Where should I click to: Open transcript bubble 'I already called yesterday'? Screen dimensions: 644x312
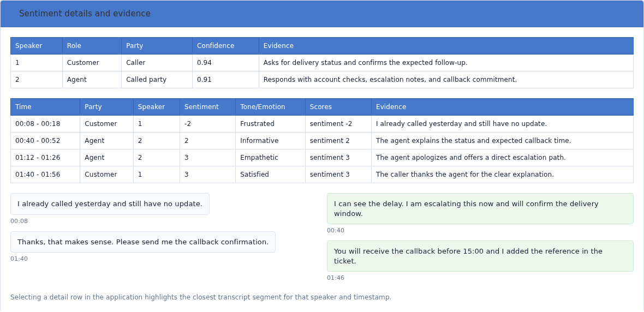tap(110, 204)
